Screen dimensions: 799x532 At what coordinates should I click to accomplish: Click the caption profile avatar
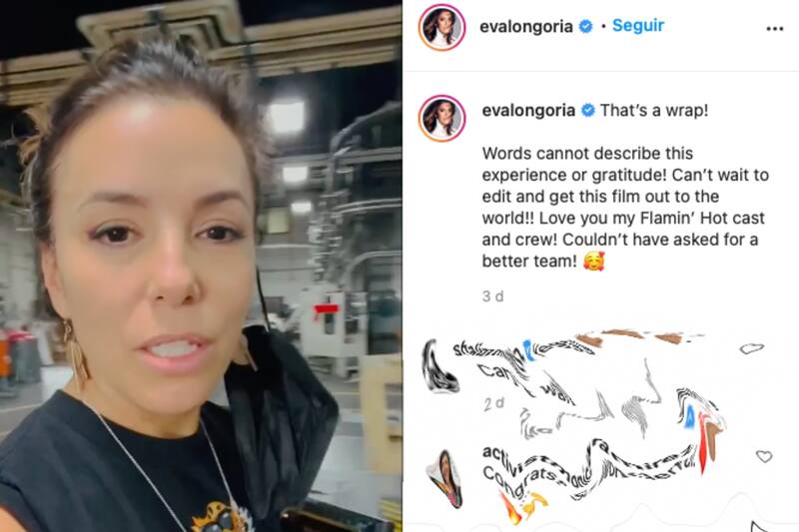tap(441, 118)
